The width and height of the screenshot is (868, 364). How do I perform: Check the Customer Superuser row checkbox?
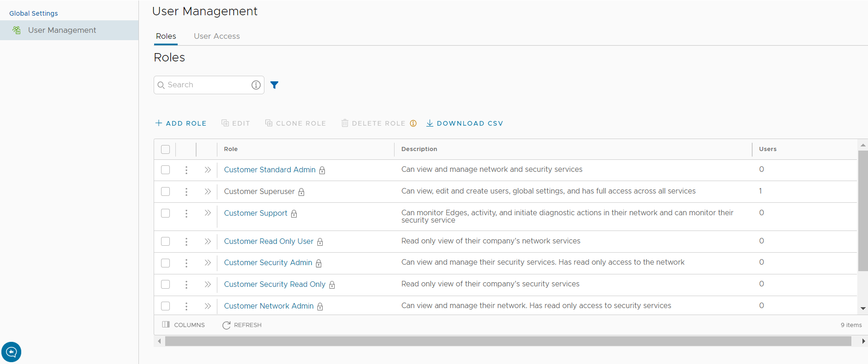pyautogui.click(x=165, y=191)
